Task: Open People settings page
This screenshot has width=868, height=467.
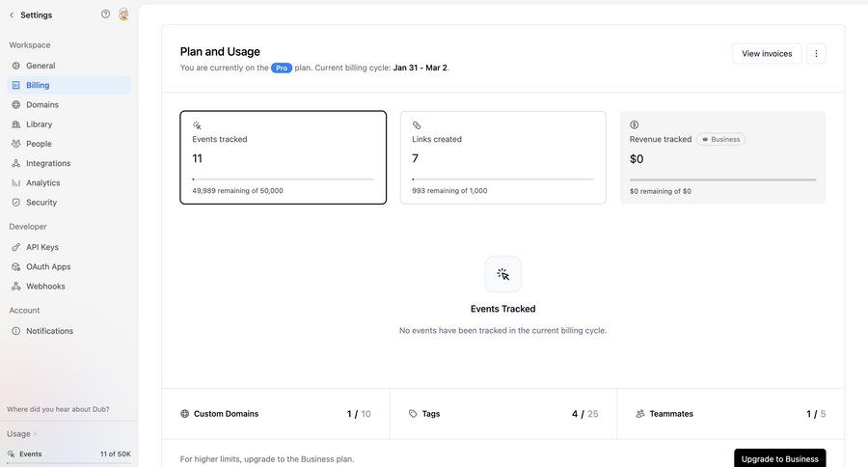Action: click(69, 144)
